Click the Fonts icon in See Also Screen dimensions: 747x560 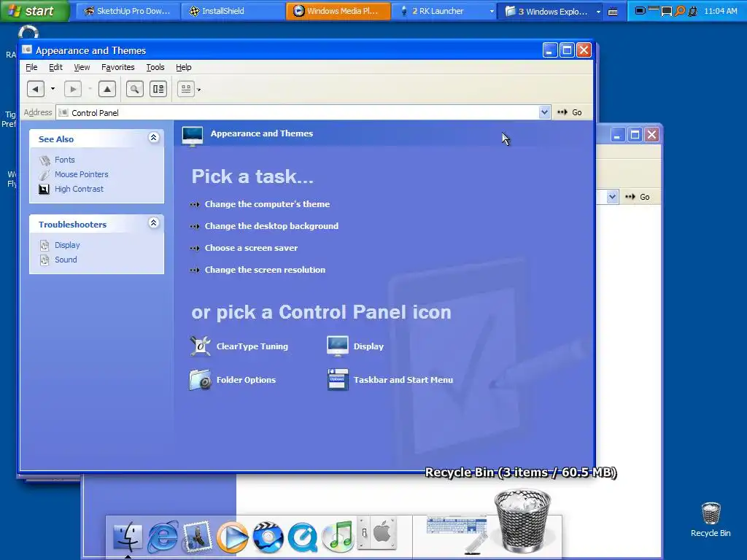click(x=44, y=160)
